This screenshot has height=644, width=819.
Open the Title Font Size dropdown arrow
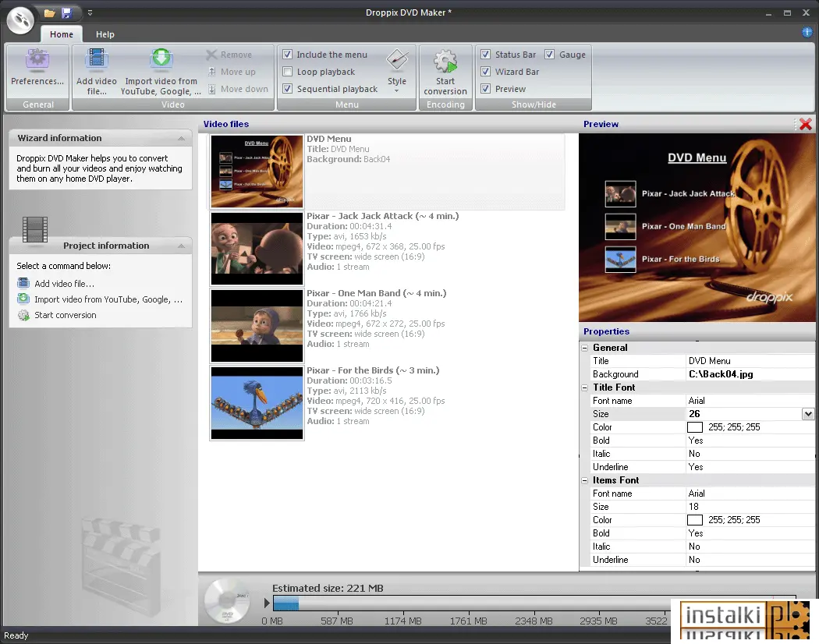click(x=808, y=414)
